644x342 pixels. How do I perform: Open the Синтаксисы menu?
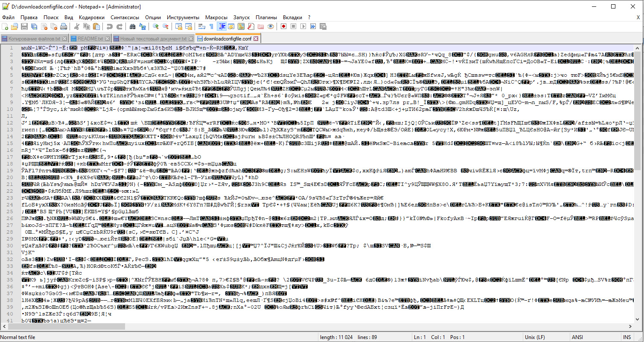click(x=125, y=17)
